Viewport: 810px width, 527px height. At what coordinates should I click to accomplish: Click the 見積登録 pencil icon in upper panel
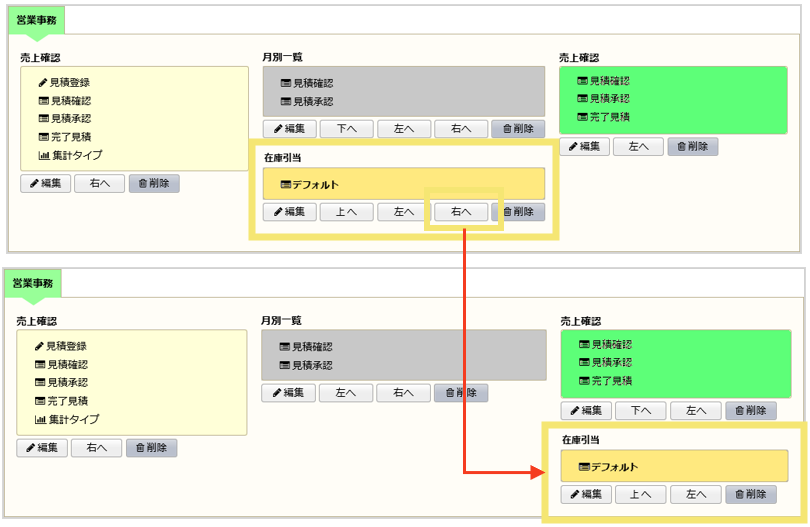(x=43, y=83)
